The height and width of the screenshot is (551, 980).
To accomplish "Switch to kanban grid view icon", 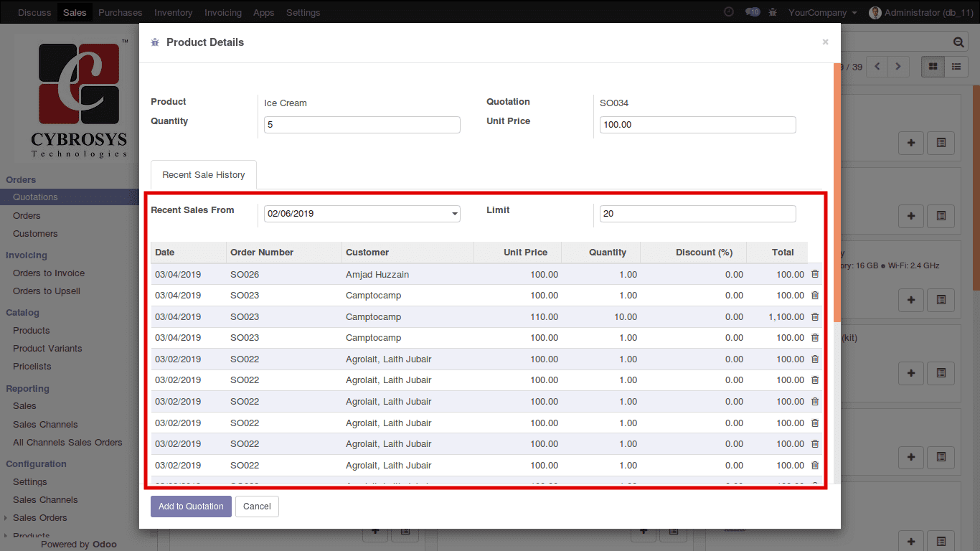I will coord(933,67).
